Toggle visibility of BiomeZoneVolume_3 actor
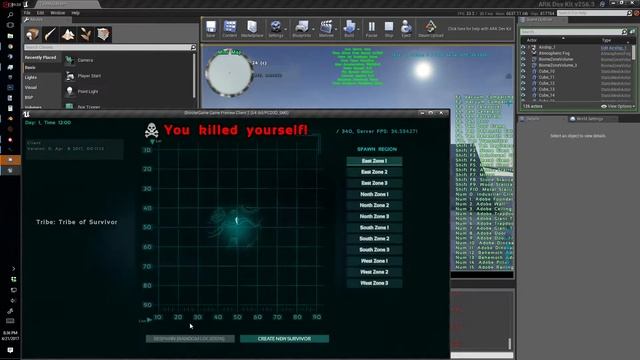The width and height of the screenshot is (640, 360). [x=523, y=65]
